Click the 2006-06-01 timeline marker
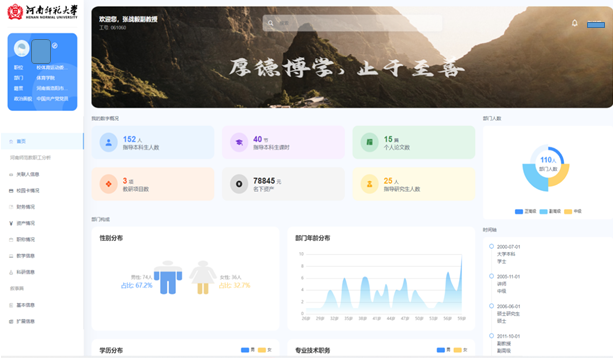 tap(491, 306)
